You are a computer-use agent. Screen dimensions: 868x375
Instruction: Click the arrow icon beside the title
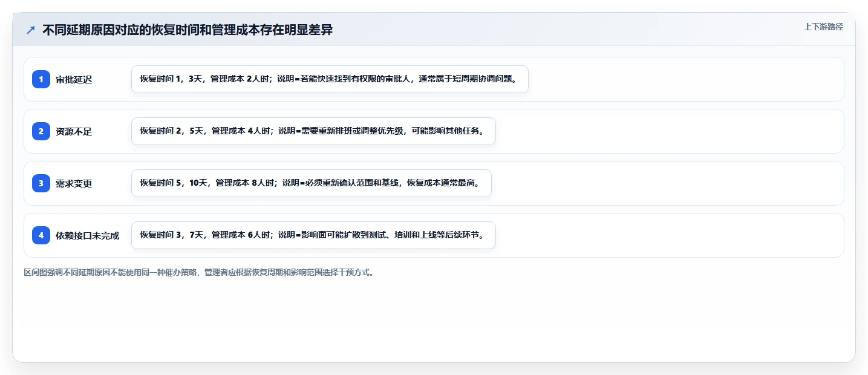pyautogui.click(x=31, y=30)
